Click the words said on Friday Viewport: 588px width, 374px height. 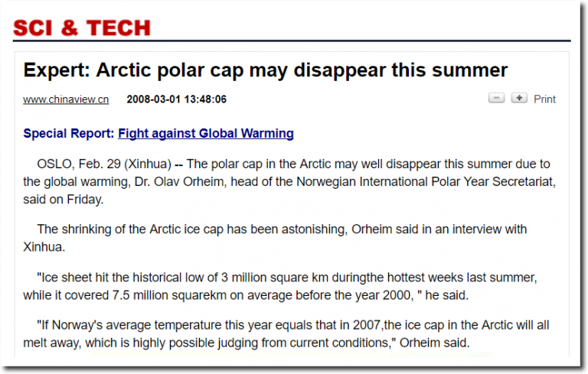pos(63,200)
